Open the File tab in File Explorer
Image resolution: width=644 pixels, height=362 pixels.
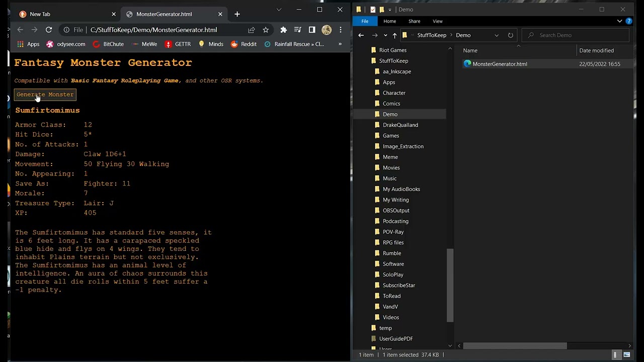tap(365, 21)
